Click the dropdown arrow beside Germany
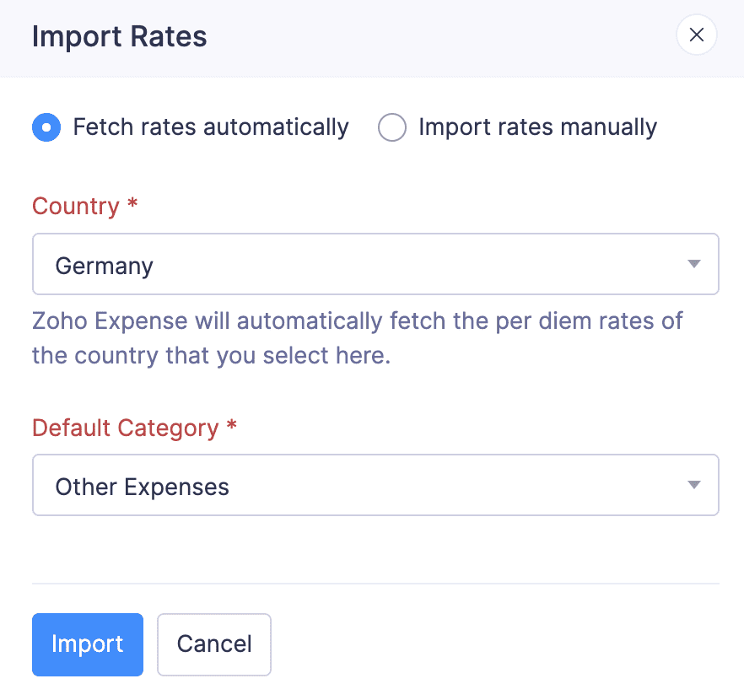Screen dimensions: 744x700 [693, 263]
